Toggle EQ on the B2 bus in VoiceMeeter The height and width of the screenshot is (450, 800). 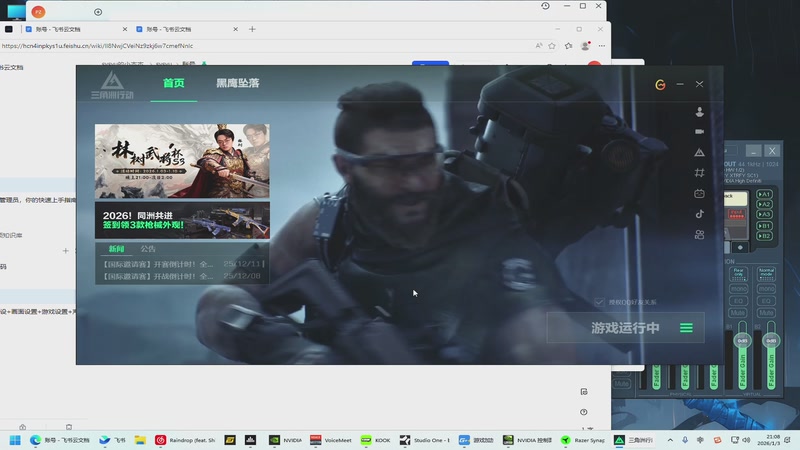pyautogui.click(x=766, y=301)
